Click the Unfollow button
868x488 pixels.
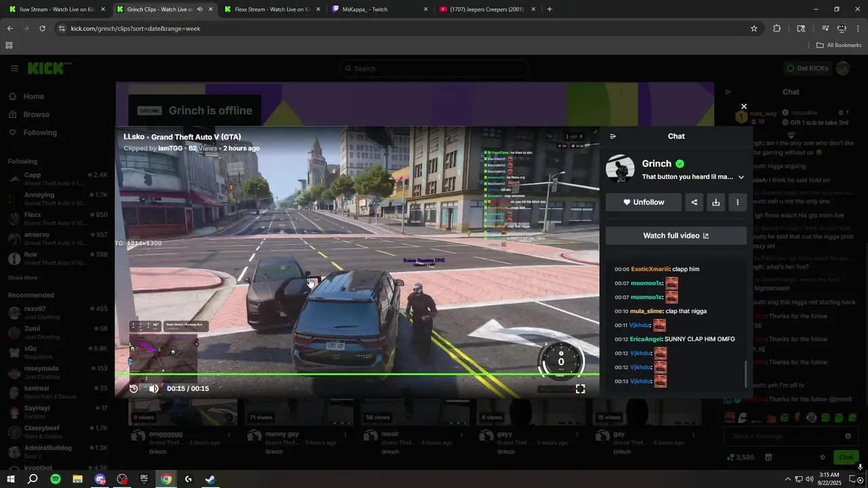pos(644,202)
